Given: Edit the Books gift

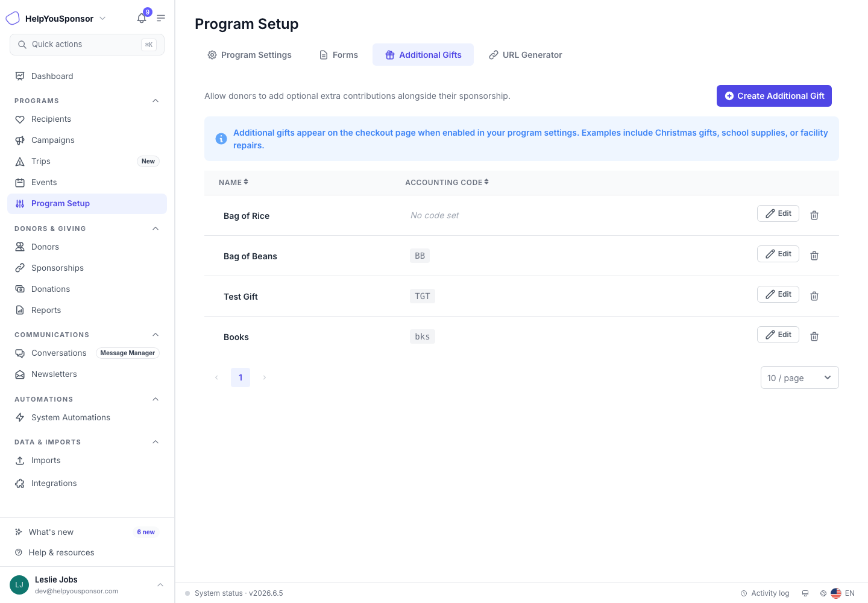Looking at the screenshot, I should click(778, 335).
